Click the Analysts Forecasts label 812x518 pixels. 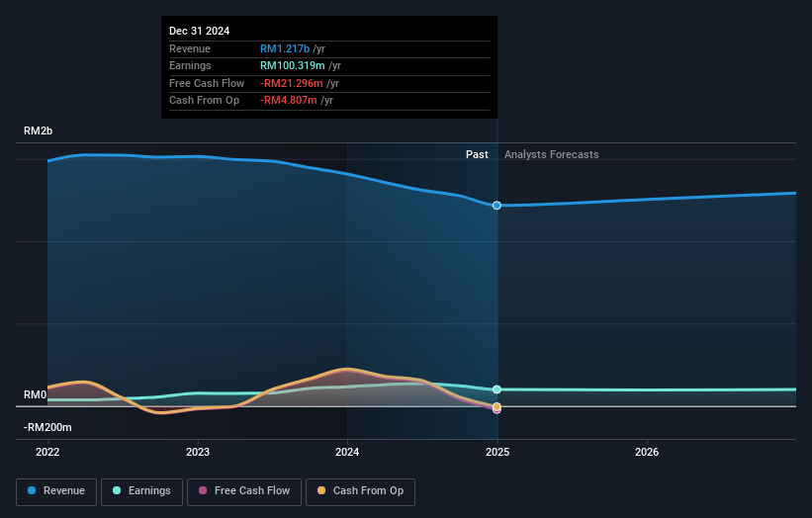click(552, 155)
